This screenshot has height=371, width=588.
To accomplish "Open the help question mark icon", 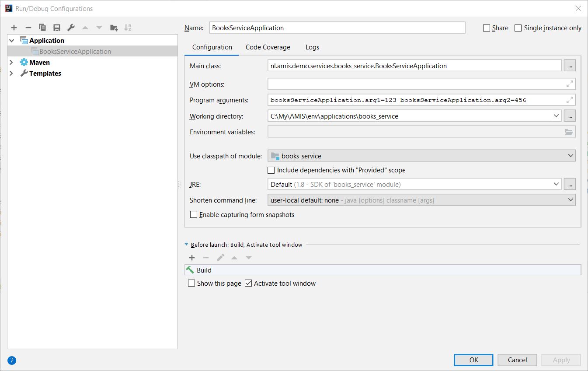I will (x=12, y=360).
